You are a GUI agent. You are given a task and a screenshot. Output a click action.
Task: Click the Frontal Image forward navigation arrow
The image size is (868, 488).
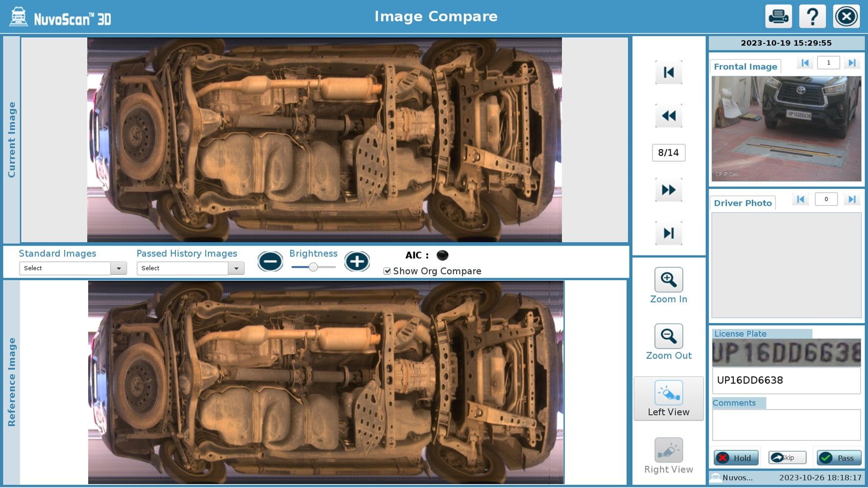[852, 63]
